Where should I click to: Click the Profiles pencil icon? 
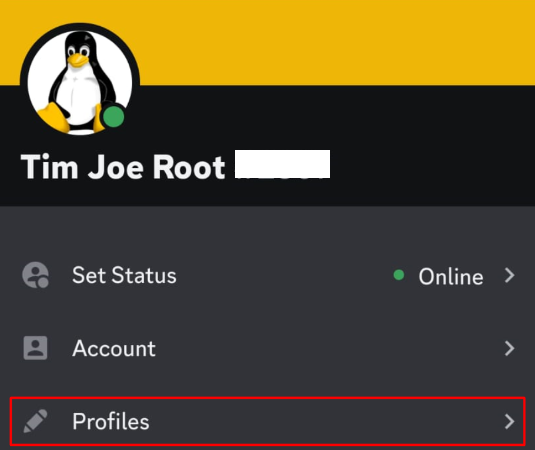tap(35, 421)
